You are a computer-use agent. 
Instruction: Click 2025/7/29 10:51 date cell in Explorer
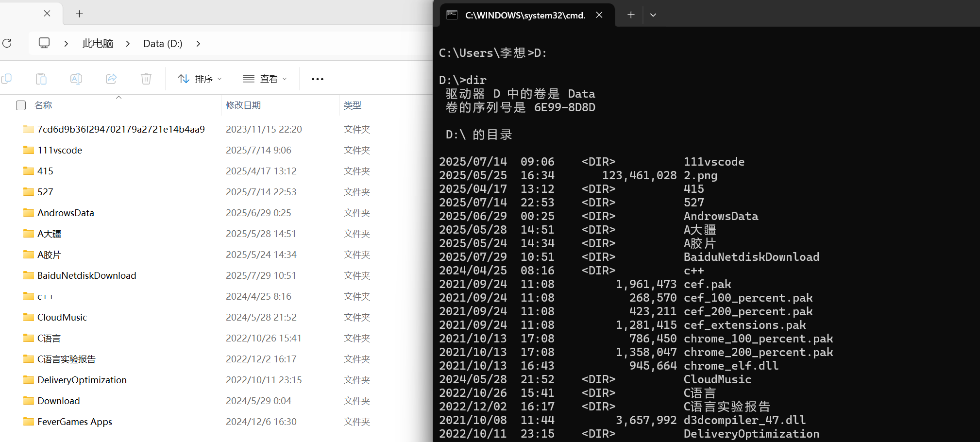[261, 275]
